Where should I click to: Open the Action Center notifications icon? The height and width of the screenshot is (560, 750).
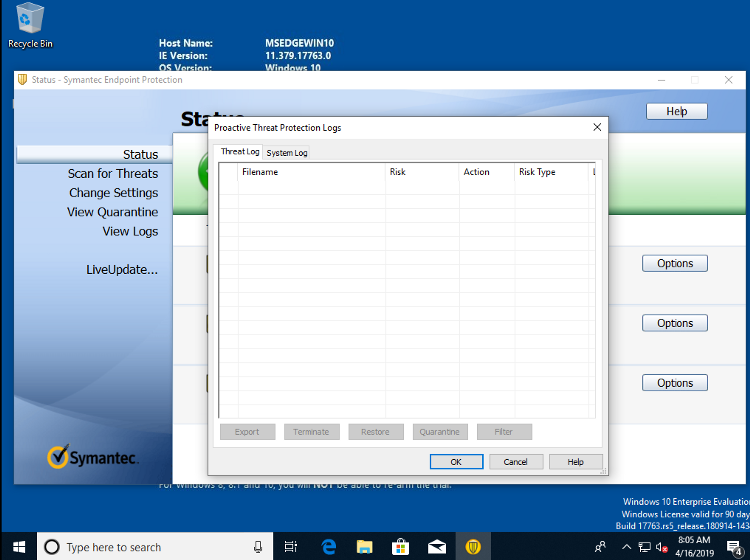coord(734,547)
